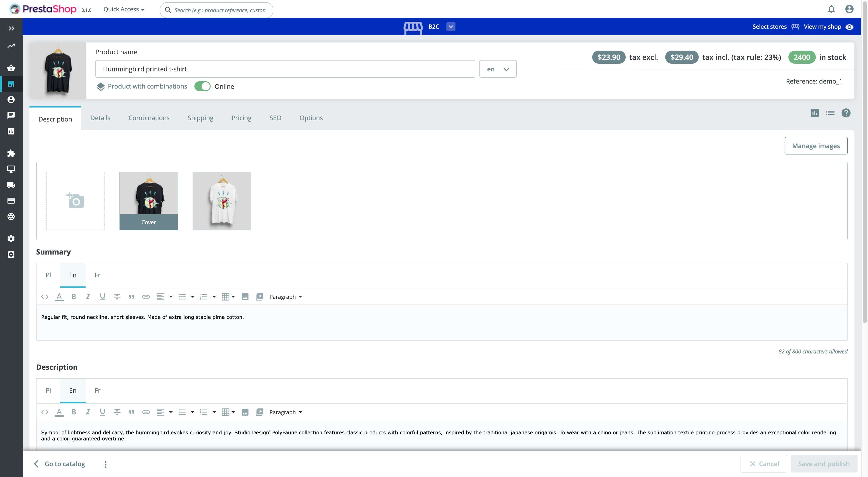
Task: Switch to the Combinations tab
Action: coord(149,118)
